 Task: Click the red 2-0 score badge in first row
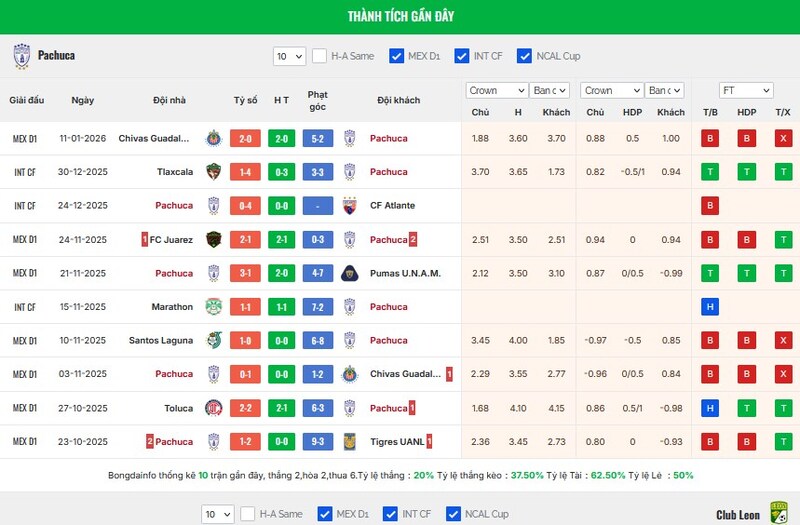[246, 138]
